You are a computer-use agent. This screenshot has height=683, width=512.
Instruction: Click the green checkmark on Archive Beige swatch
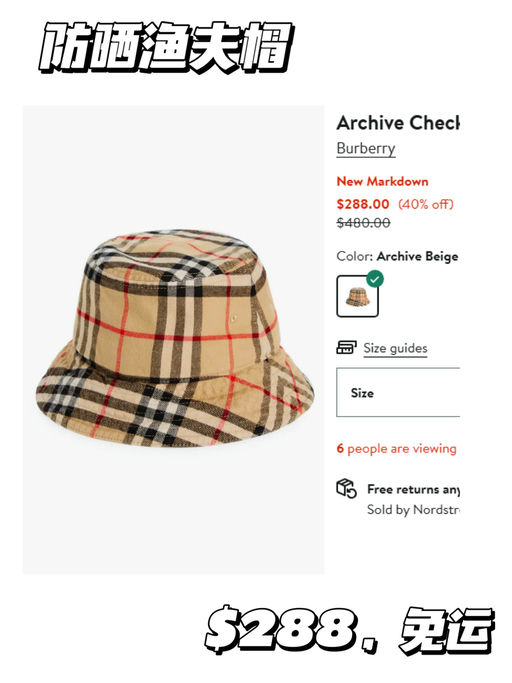[375, 279]
